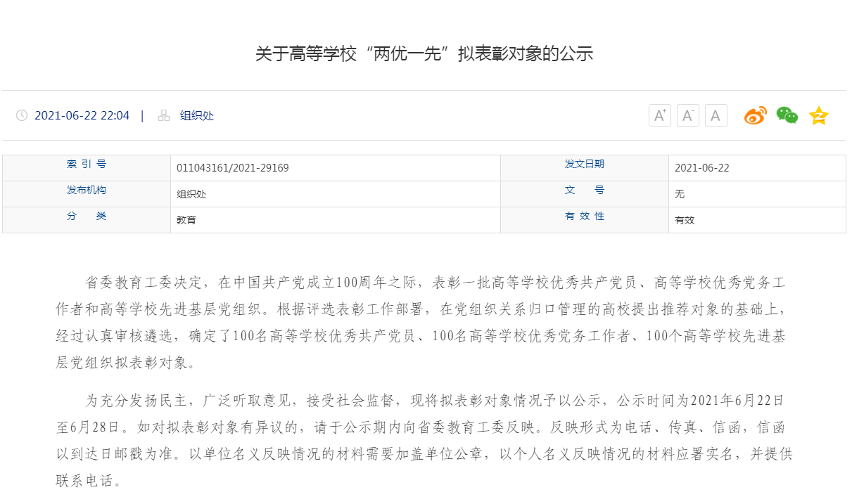Image resolution: width=852 pixels, height=504 pixels.
Task: Click the publish timestamp 2021-06-22 22:04
Action: (82, 115)
